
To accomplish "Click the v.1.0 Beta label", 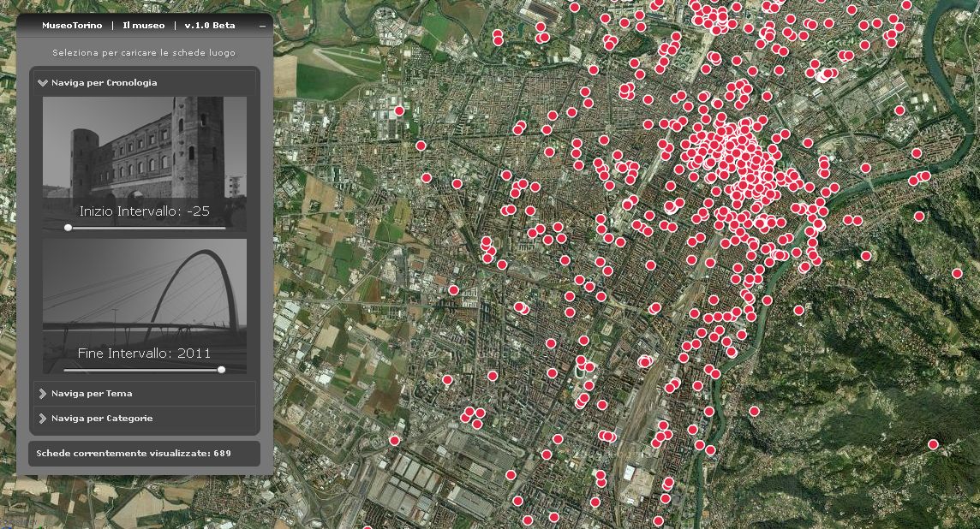I will click(210, 26).
